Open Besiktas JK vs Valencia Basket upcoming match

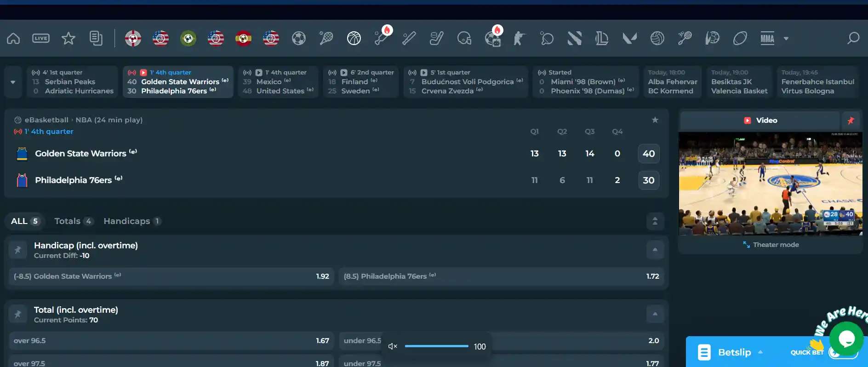click(739, 82)
